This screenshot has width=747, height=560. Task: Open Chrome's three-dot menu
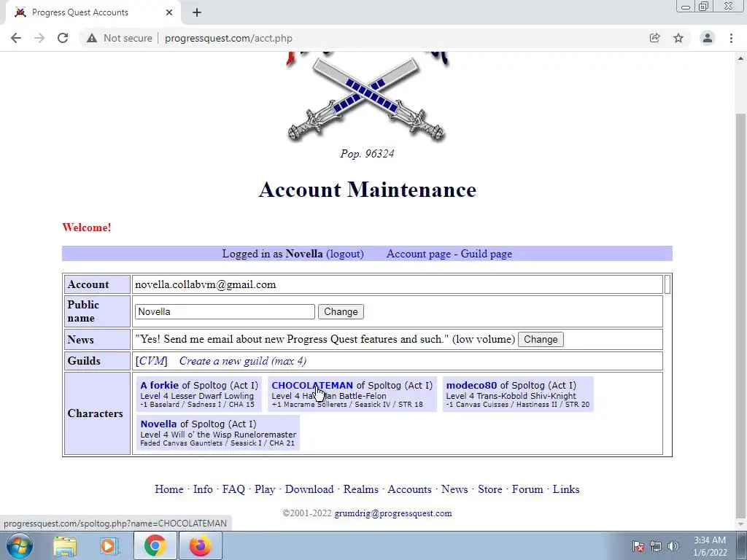click(731, 38)
